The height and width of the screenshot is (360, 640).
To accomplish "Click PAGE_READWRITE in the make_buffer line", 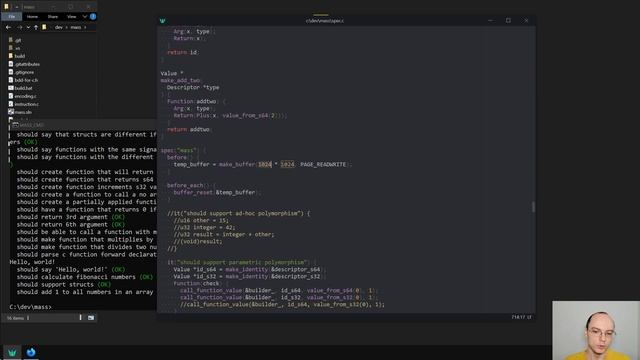I will (x=323, y=164).
